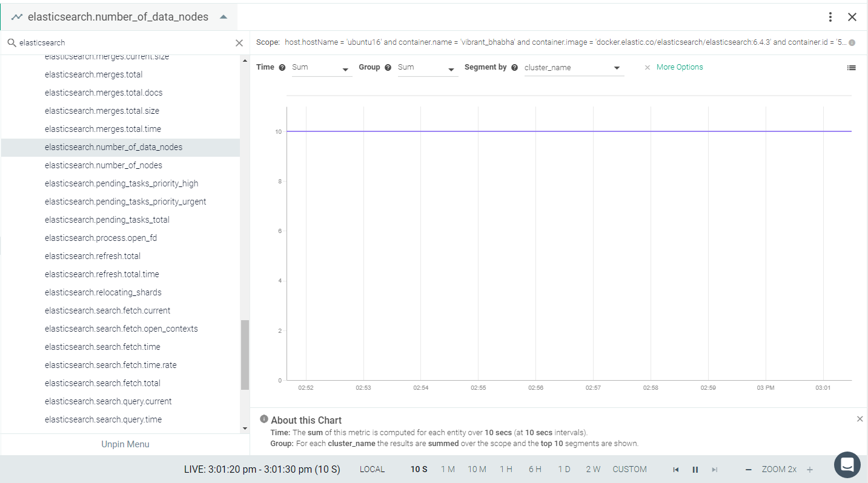
Task: Zoom in with the plus button
Action: click(x=809, y=470)
